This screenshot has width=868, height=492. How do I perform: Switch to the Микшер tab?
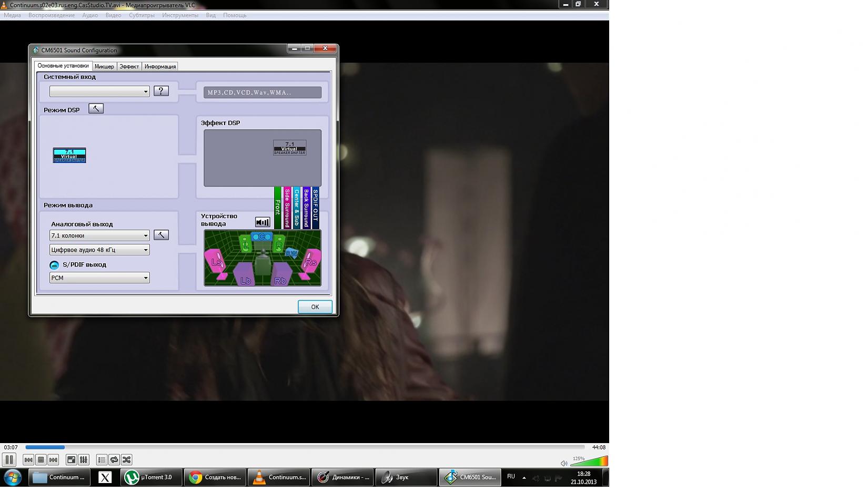(x=104, y=66)
